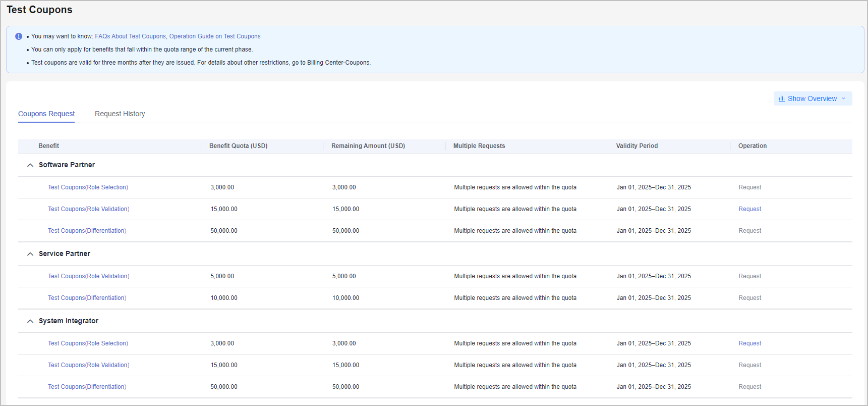Select the Coupons Request tab
The height and width of the screenshot is (406, 868).
46,114
